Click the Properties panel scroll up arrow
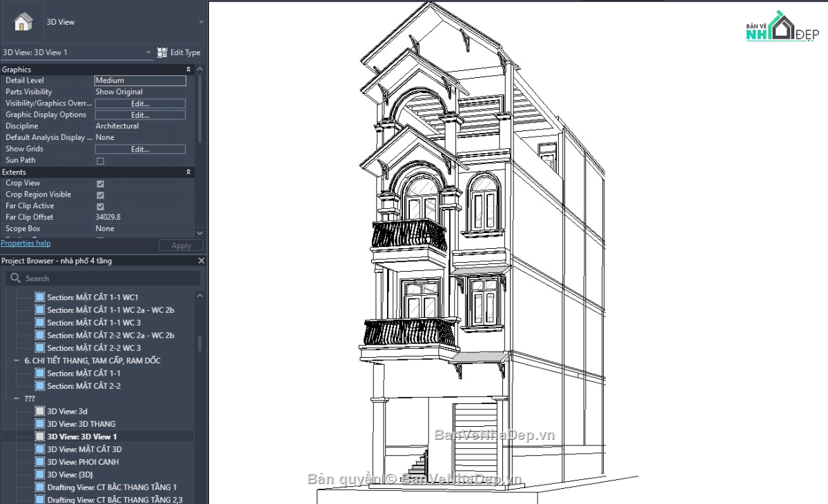The height and width of the screenshot is (504, 828). tap(200, 70)
